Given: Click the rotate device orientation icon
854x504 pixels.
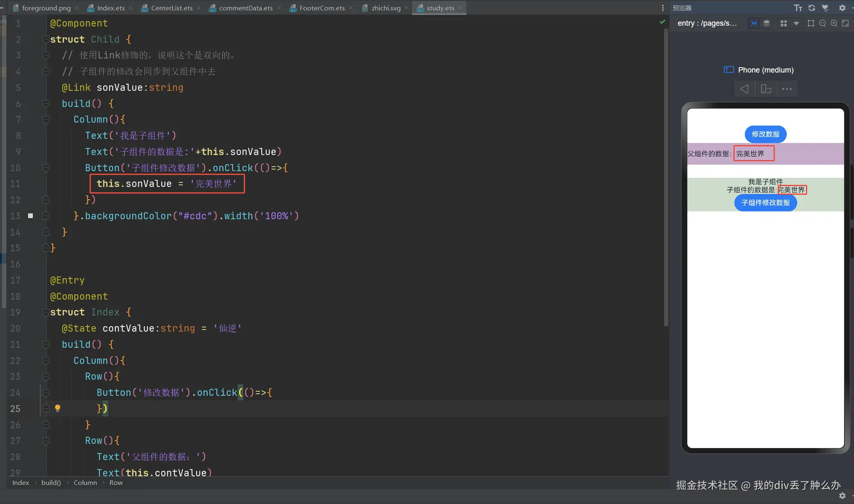Looking at the screenshot, I should (x=766, y=89).
